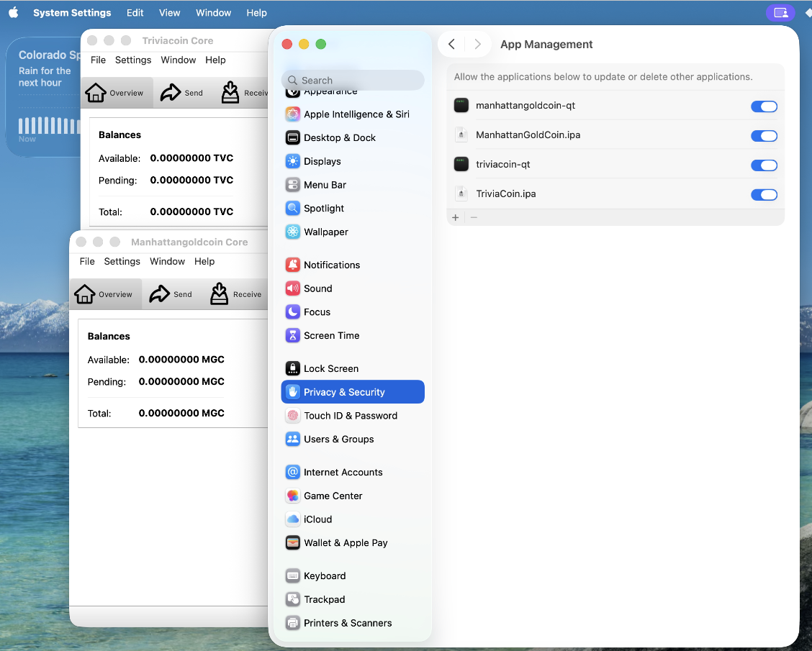Click the forward chevron navigation button
The image size is (812, 651).
[x=477, y=45]
